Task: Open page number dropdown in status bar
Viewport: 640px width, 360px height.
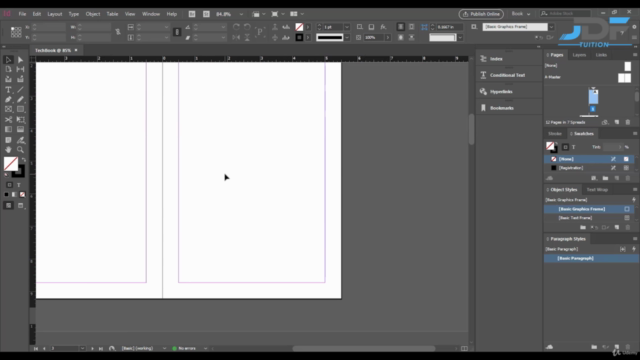Action: click(x=82, y=349)
